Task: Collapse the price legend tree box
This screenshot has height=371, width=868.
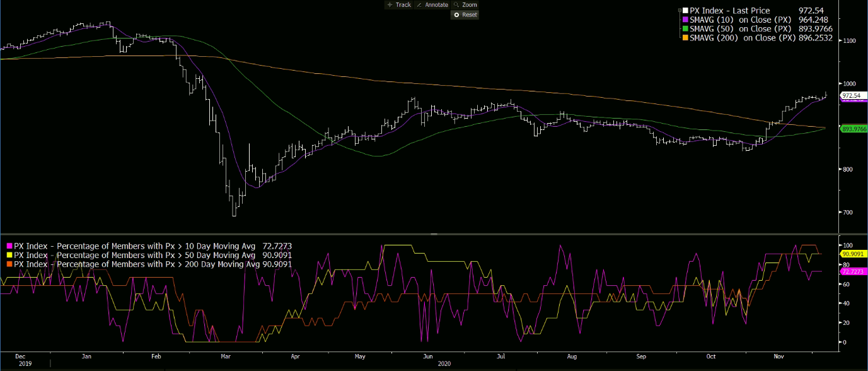Action: click(x=679, y=11)
